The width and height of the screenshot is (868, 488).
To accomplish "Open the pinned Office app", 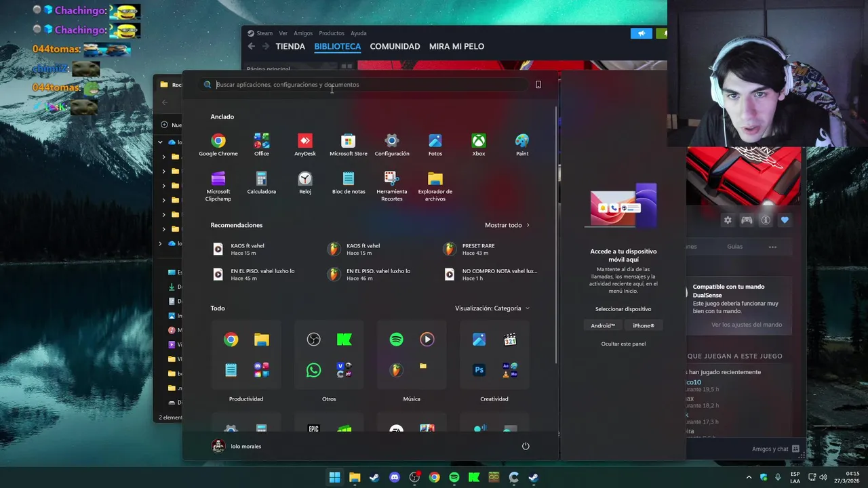I will tap(262, 145).
